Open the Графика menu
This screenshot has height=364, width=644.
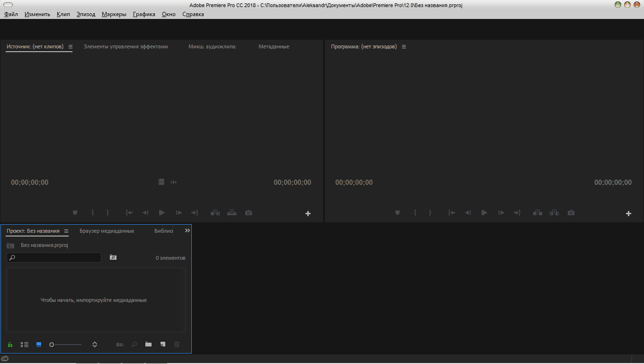tap(144, 14)
